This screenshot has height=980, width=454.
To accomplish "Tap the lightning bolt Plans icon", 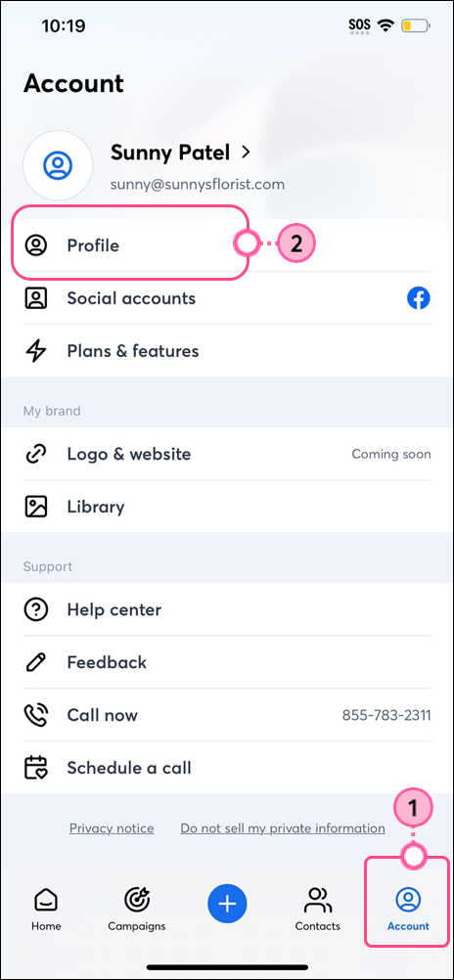I will [x=35, y=351].
